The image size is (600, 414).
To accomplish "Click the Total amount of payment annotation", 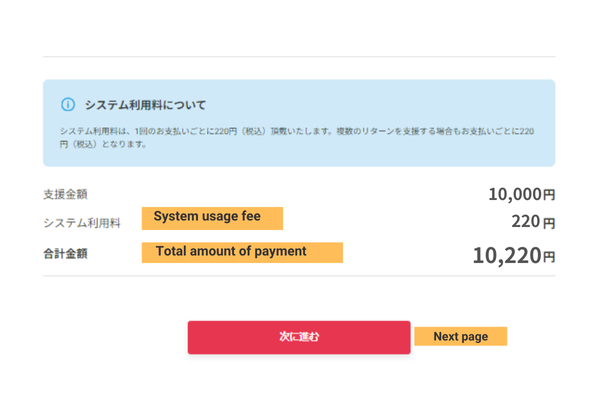I will [242, 252].
